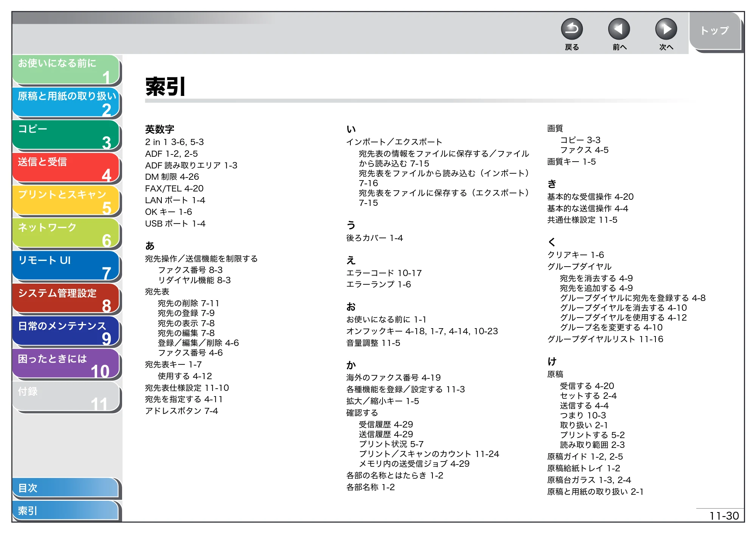Click the 索引 sidebar button
This screenshot has height=534, width=756.
point(65,511)
